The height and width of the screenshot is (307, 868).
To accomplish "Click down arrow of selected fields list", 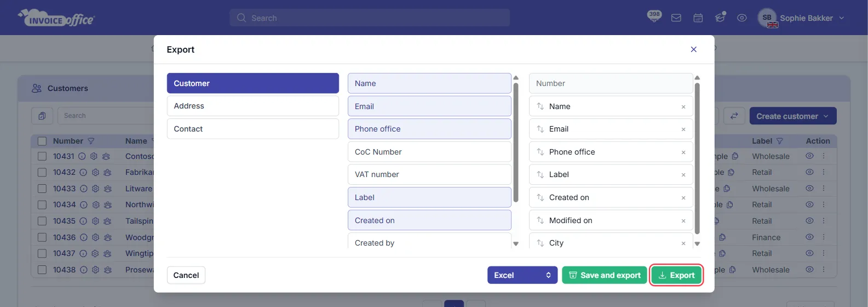I will point(697,244).
